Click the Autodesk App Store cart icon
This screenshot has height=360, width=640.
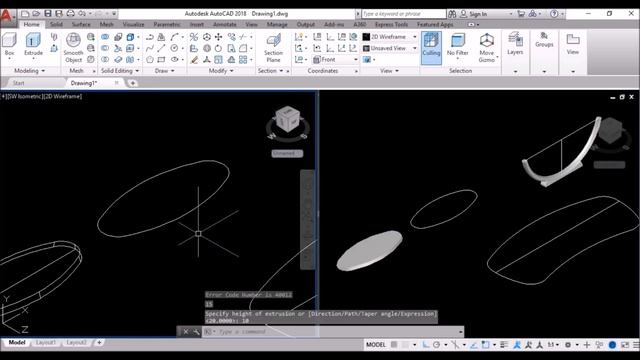[521, 13]
